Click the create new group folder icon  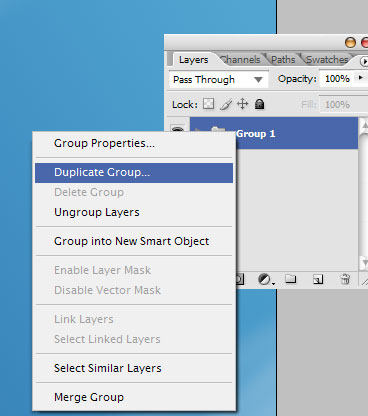point(290,279)
